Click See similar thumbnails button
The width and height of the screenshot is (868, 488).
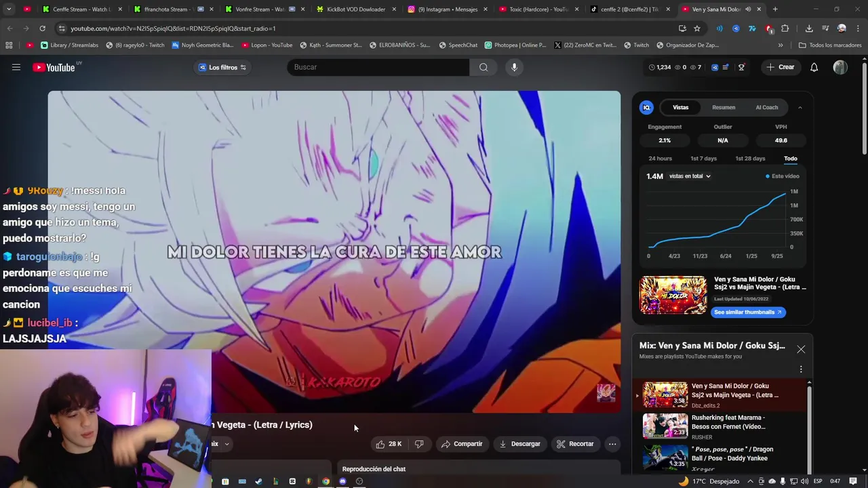tap(748, 312)
